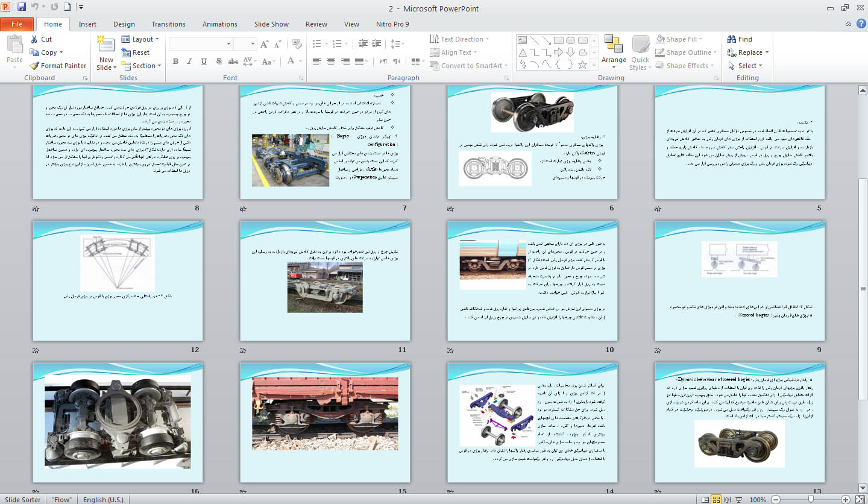
Task: Toggle Italic text formatting
Action: (x=189, y=61)
